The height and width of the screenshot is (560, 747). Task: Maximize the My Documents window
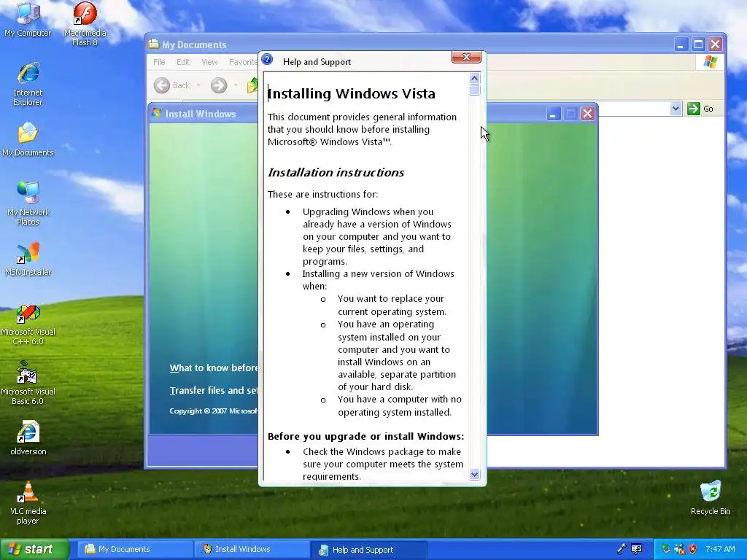698,44
